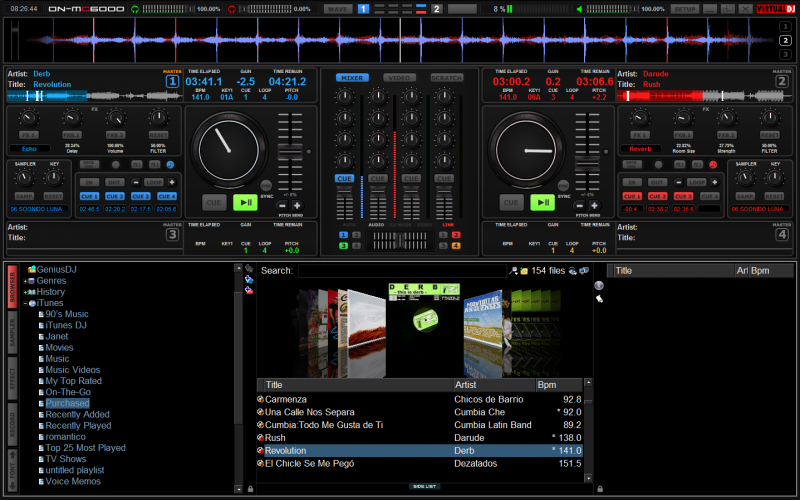
Task: Switch to the MIXER panel tab
Action: tap(352, 78)
